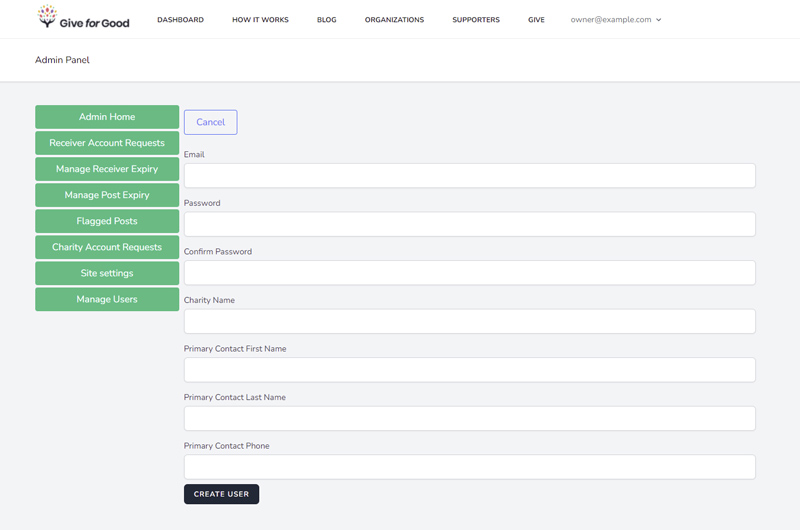Focus the Email input field
Screen dimensions: 800x530
469,175
